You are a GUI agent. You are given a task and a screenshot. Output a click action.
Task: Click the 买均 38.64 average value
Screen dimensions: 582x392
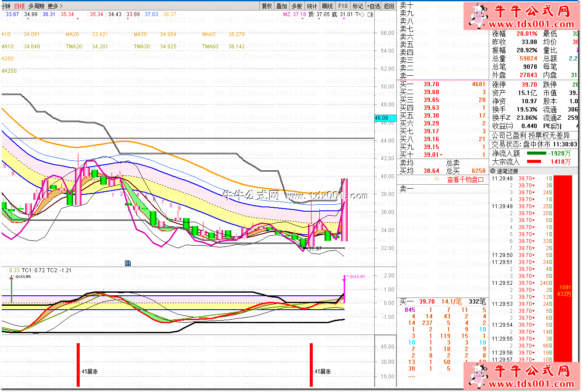[431, 171]
